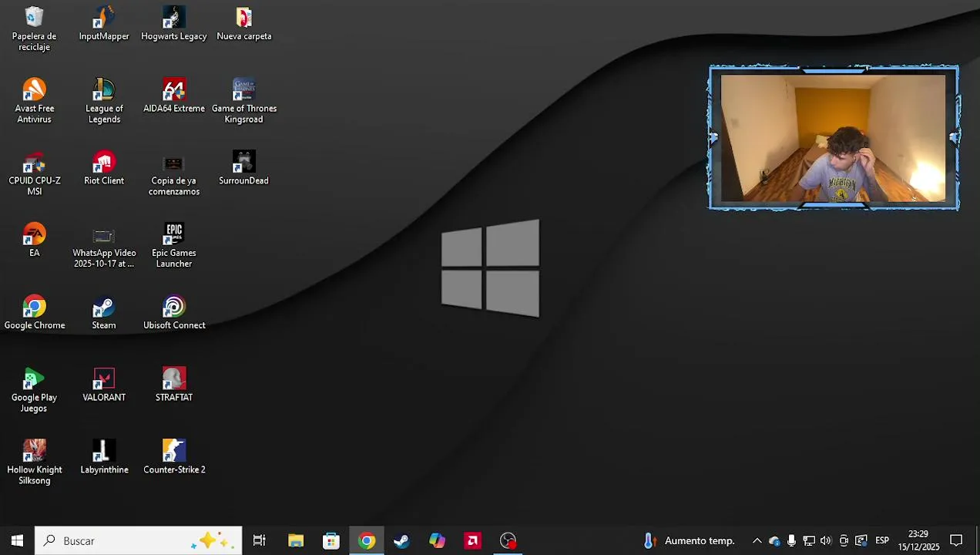980x555 pixels.
Task: Open the network tray icon
Action: click(809, 540)
